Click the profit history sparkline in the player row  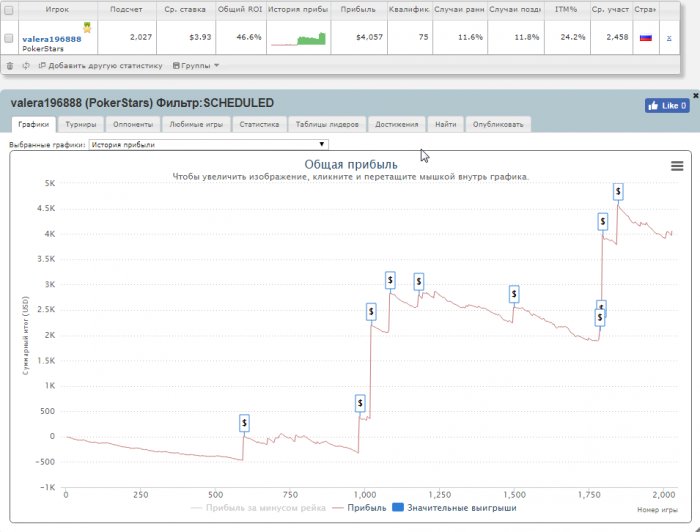pyautogui.click(x=298, y=39)
